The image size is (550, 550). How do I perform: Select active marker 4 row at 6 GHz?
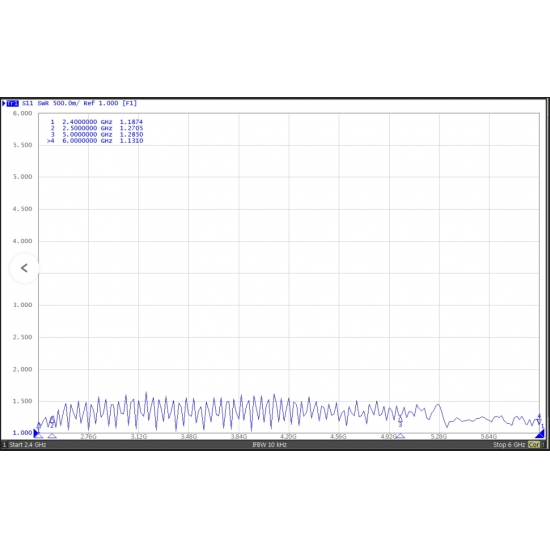click(x=95, y=141)
